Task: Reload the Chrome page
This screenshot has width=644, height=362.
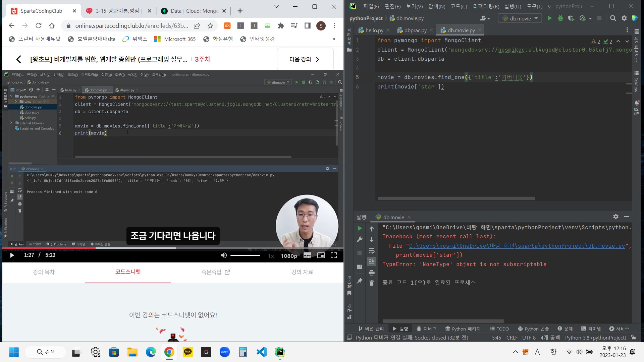Action: (39, 25)
